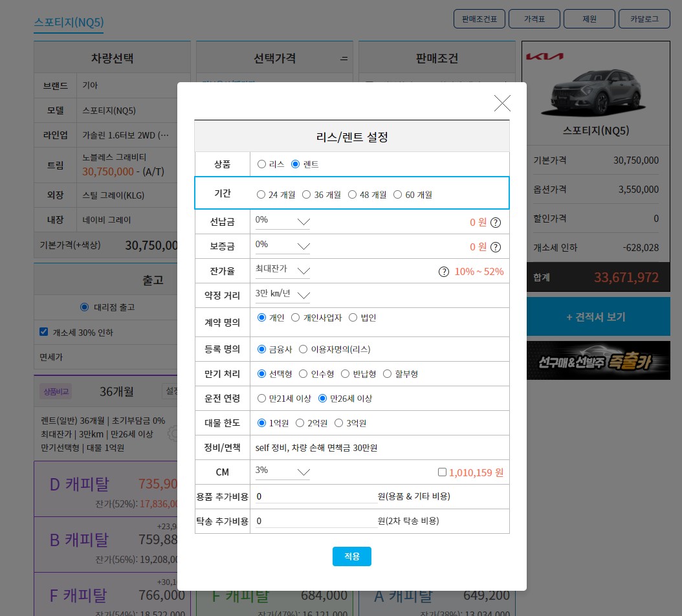Select 대리점 출고 radio option

[x=84, y=307]
